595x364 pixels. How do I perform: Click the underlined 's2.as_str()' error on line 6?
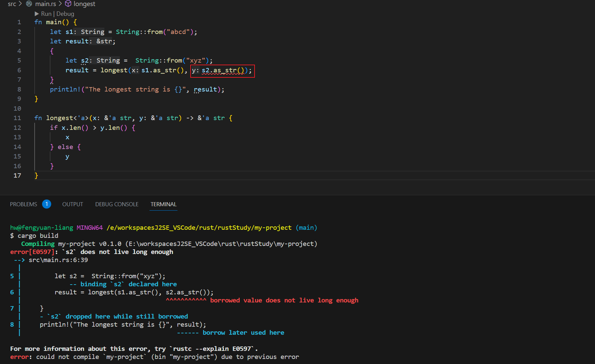(223, 70)
